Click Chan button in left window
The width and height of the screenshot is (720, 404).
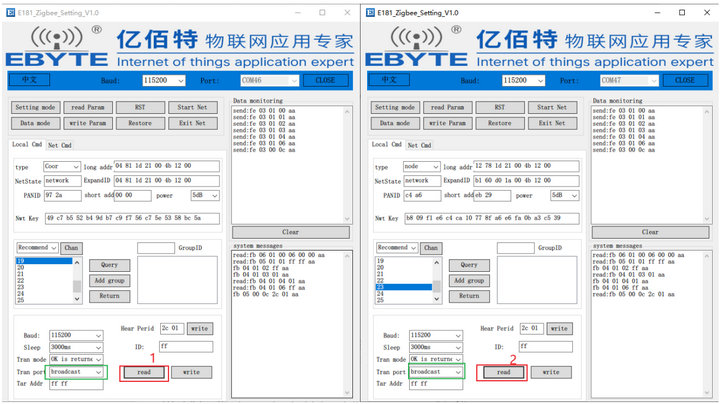click(x=71, y=248)
